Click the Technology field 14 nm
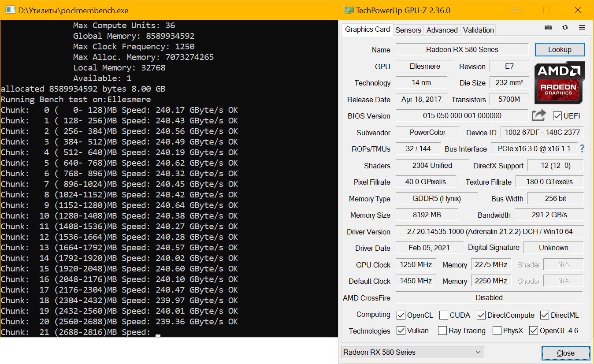The image size is (594, 364). coord(421,83)
